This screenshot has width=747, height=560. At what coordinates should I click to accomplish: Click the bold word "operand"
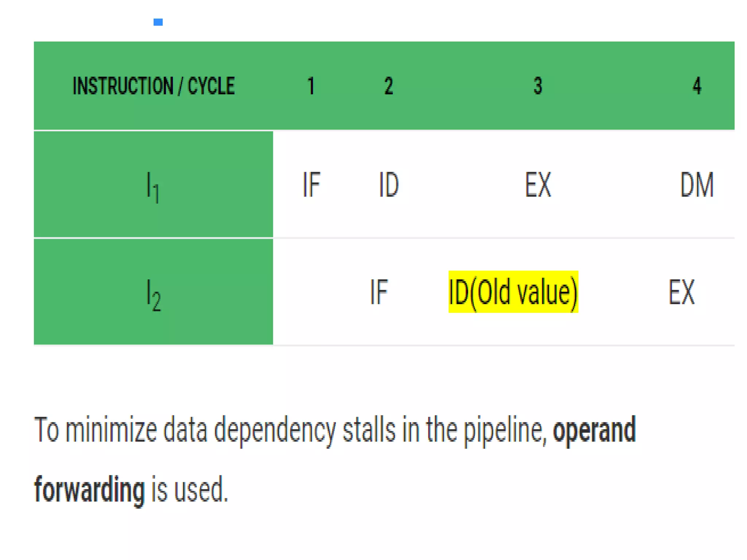pos(594,430)
